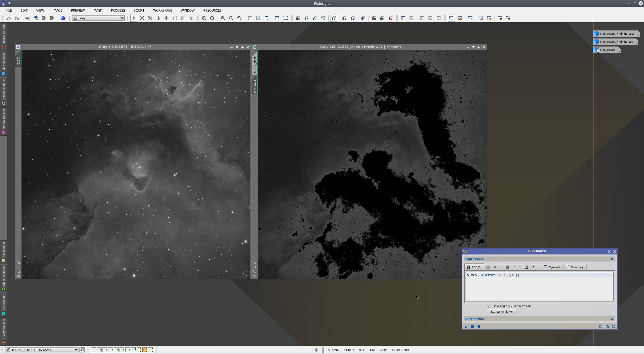644x354 pixels.
Task: Open the Symbols tab in PixelMath
Action: (552, 267)
